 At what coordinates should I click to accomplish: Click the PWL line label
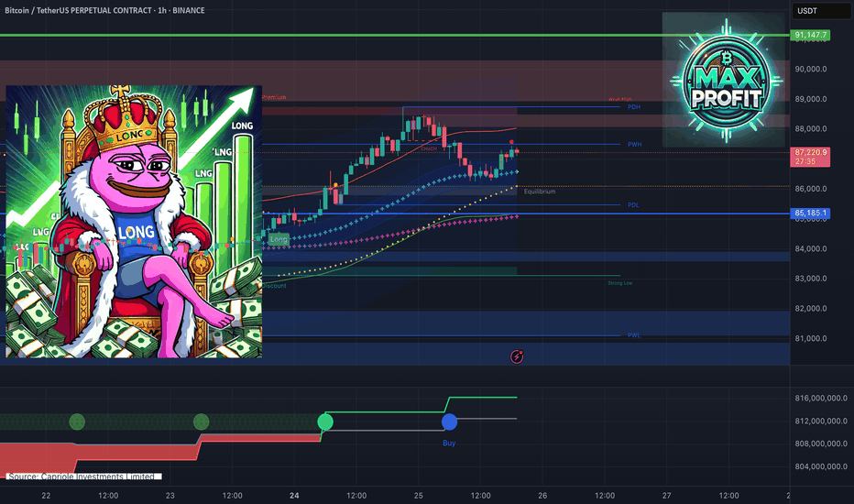tap(634, 335)
